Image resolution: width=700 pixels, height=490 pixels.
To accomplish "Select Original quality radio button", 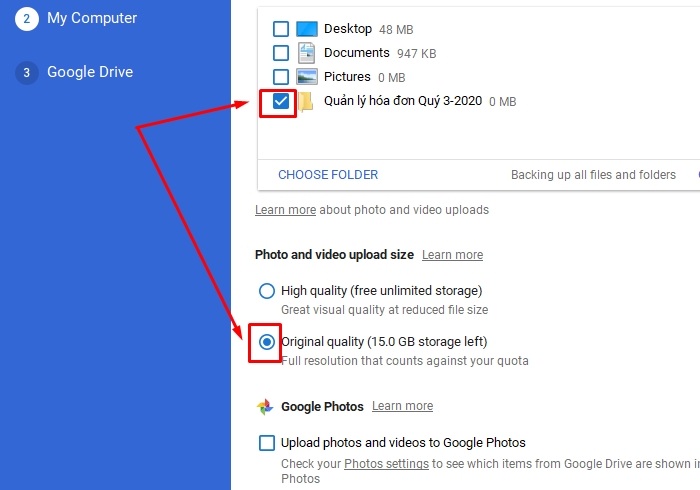I will click(267, 342).
